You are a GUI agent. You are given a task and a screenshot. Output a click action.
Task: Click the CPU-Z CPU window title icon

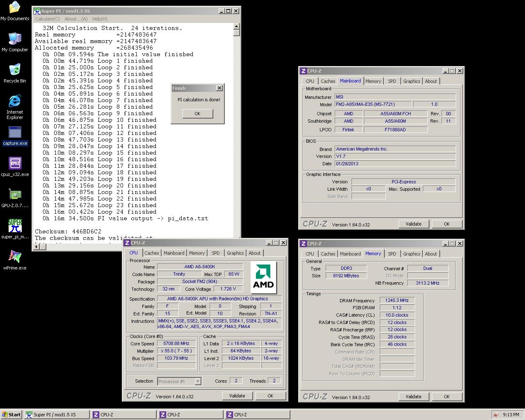coord(127,243)
